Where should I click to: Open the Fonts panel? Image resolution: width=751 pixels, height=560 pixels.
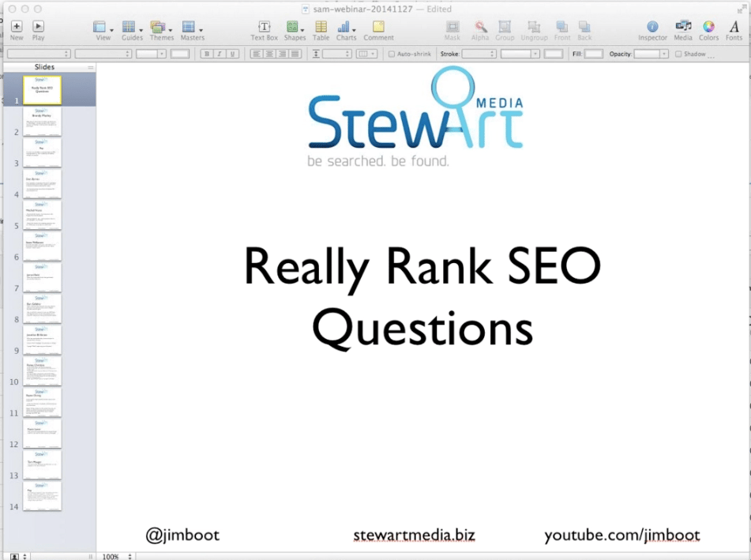click(x=734, y=31)
